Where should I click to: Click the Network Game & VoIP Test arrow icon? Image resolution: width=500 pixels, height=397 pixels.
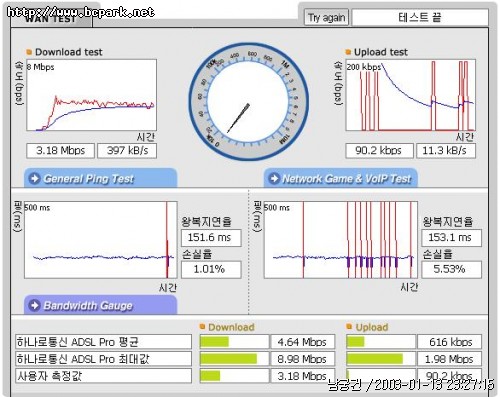(274, 178)
